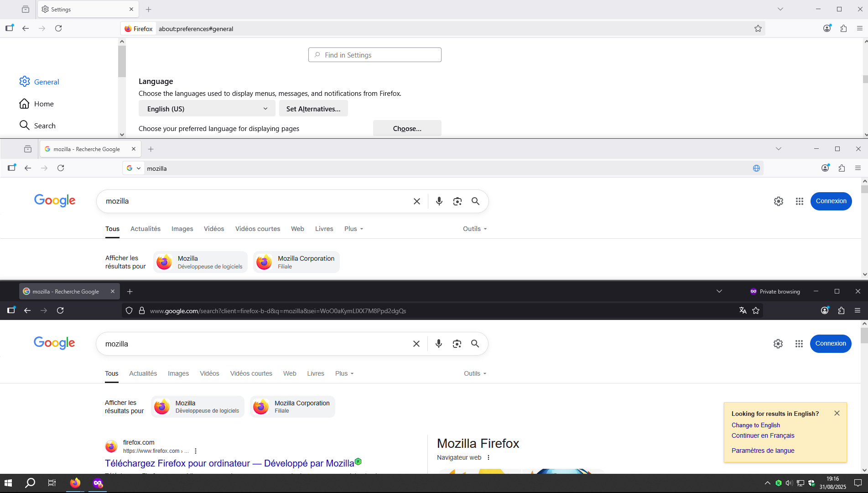This screenshot has width=868, height=493.
Task: Open the Windows Start menu
Action: (8, 483)
